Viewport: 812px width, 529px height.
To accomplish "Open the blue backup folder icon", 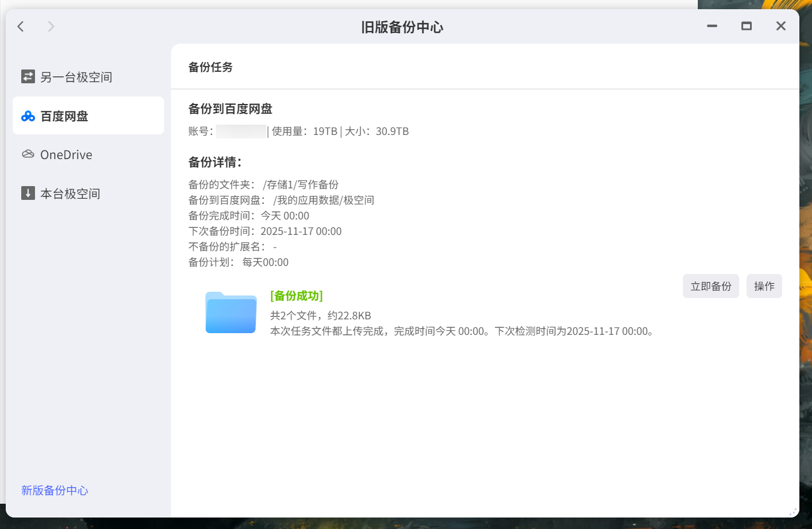I will pos(231,312).
